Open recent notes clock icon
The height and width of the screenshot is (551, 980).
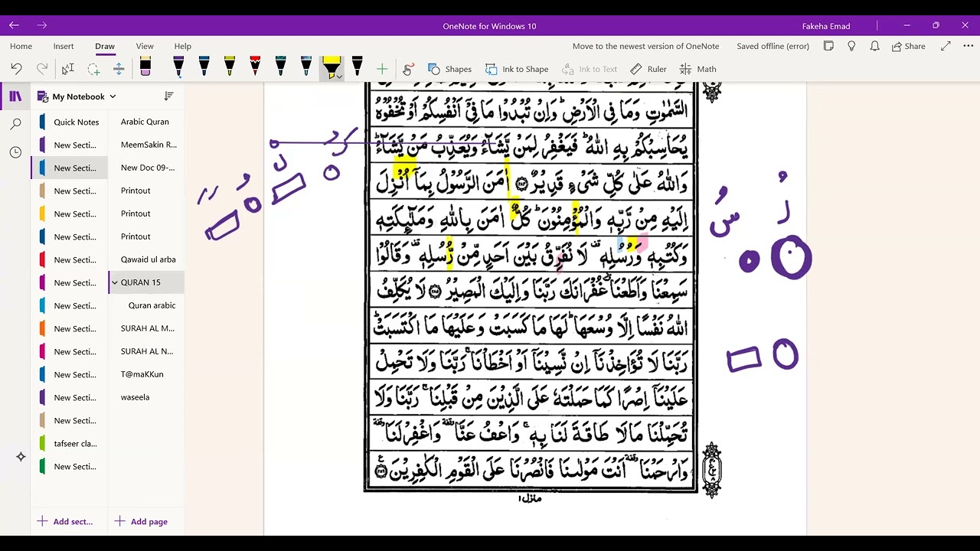coord(15,152)
